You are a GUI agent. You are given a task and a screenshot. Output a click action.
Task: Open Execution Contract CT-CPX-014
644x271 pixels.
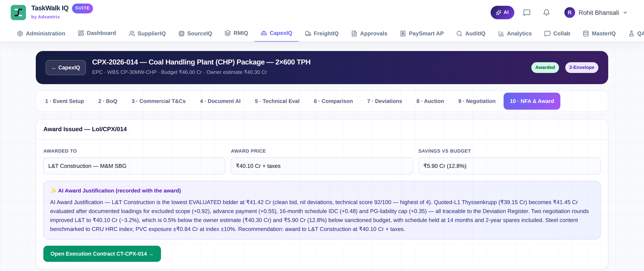click(102, 254)
